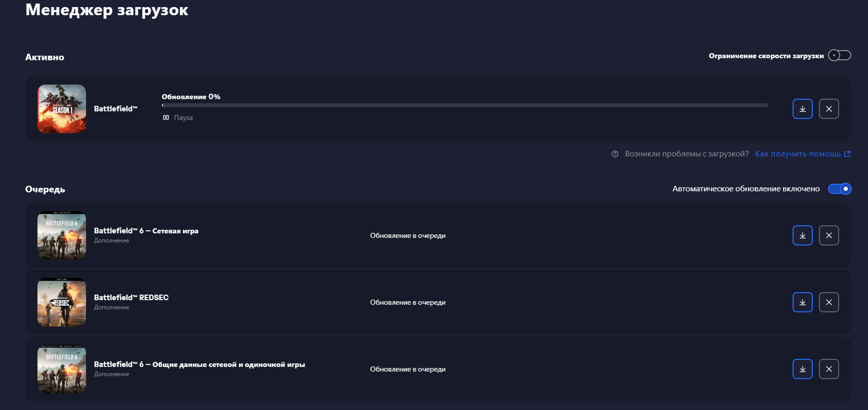The image size is (868, 410).
Task: Click the active Battlefield™ game title
Action: [x=116, y=109]
